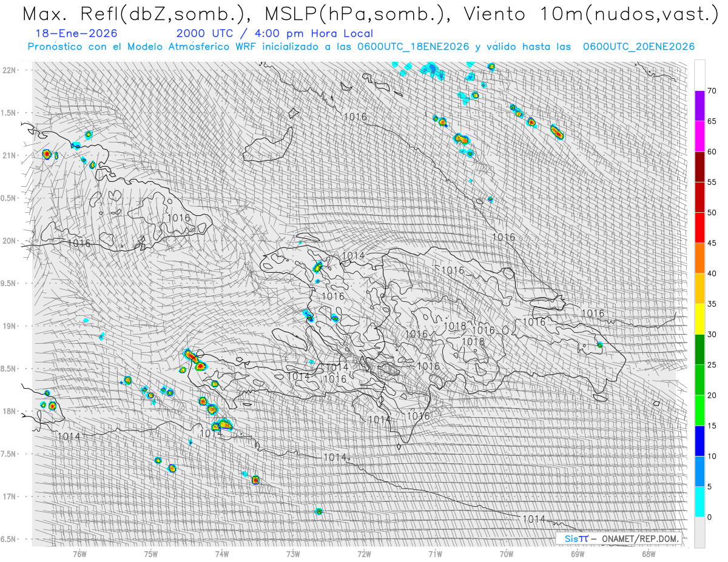This screenshot has width=728, height=562.
Task: Click the colorbar tick label '45'
Action: click(x=712, y=243)
